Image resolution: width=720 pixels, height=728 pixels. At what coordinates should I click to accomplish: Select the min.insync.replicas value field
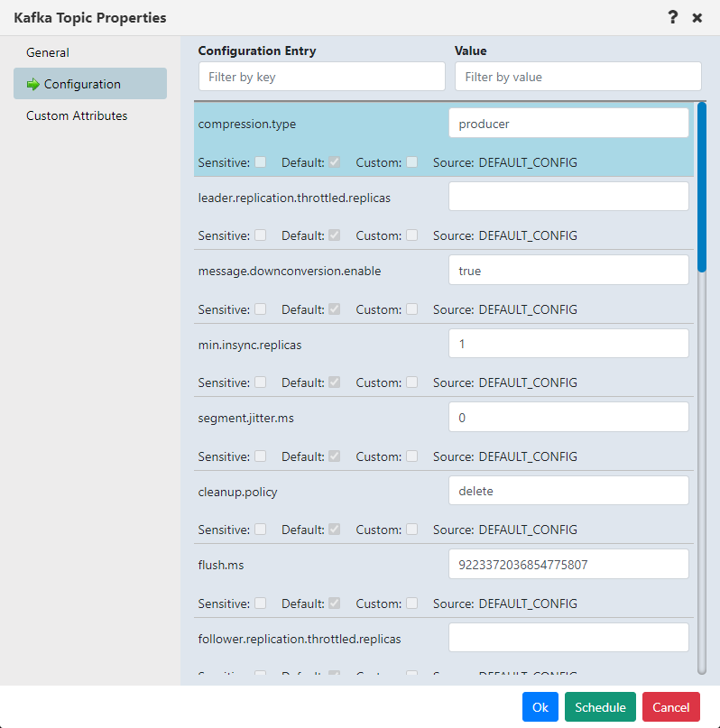click(568, 343)
